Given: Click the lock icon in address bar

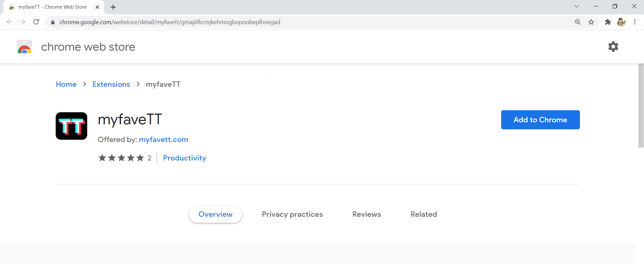Looking at the screenshot, I should pos(53,22).
